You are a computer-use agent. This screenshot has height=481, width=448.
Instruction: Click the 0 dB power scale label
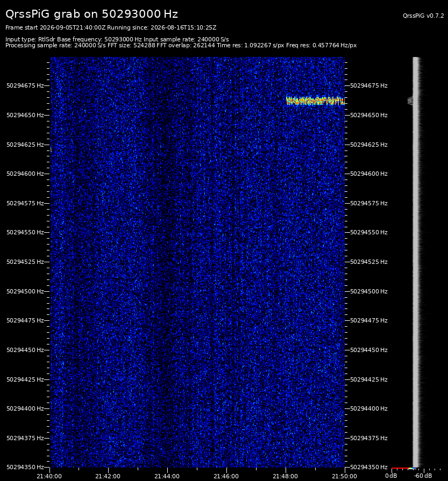tap(391, 476)
